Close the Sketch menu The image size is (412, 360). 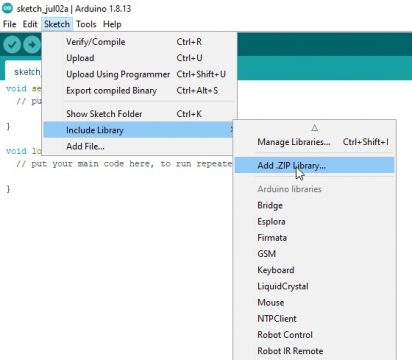(57, 24)
